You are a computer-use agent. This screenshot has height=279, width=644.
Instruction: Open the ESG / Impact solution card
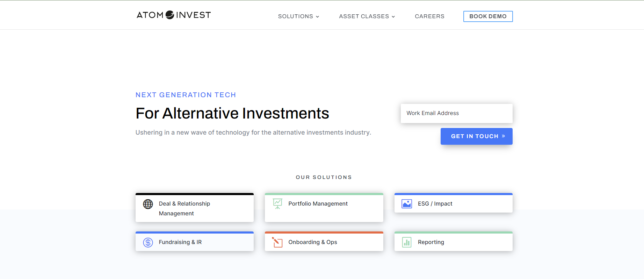click(x=453, y=203)
